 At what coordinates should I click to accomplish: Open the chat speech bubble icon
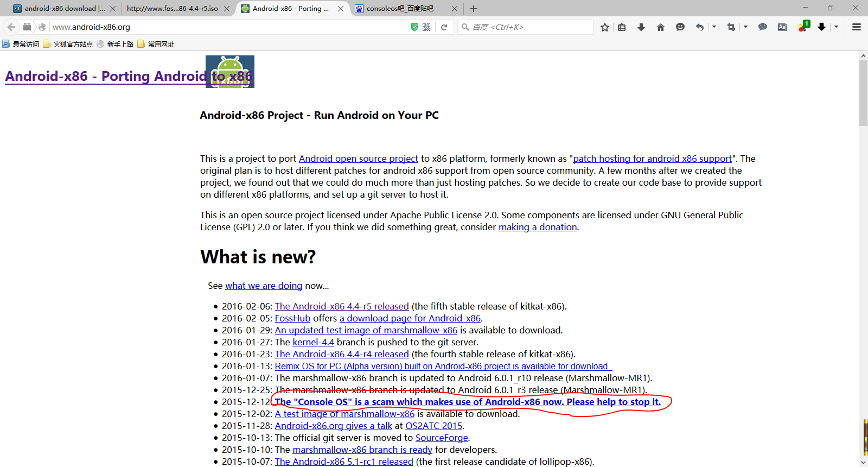click(x=763, y=27)
